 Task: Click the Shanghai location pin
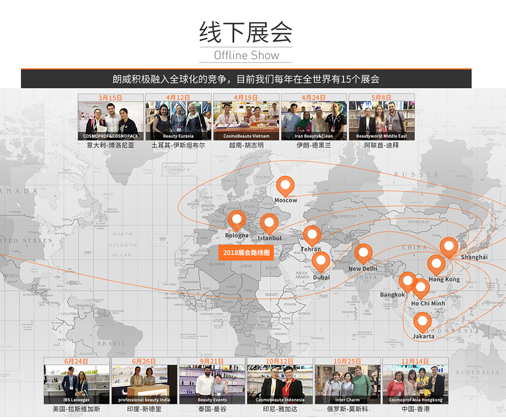click(x=448, y=247)
